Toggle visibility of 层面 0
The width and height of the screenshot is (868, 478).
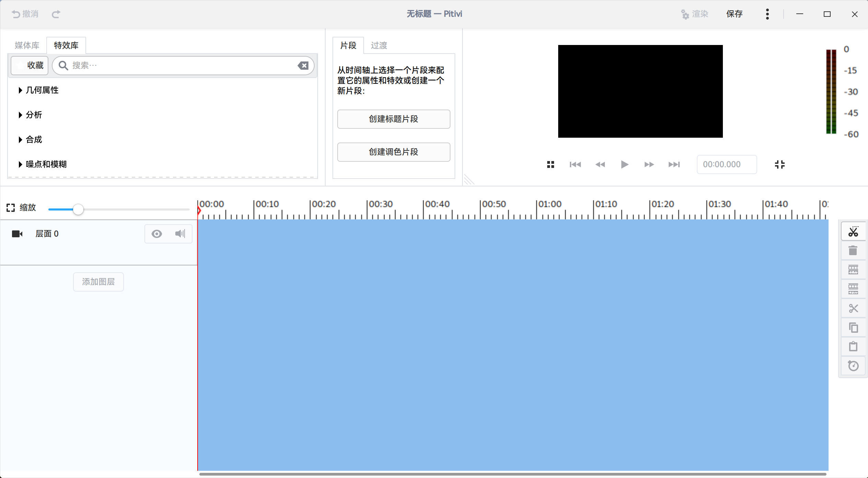coord(157,234)
